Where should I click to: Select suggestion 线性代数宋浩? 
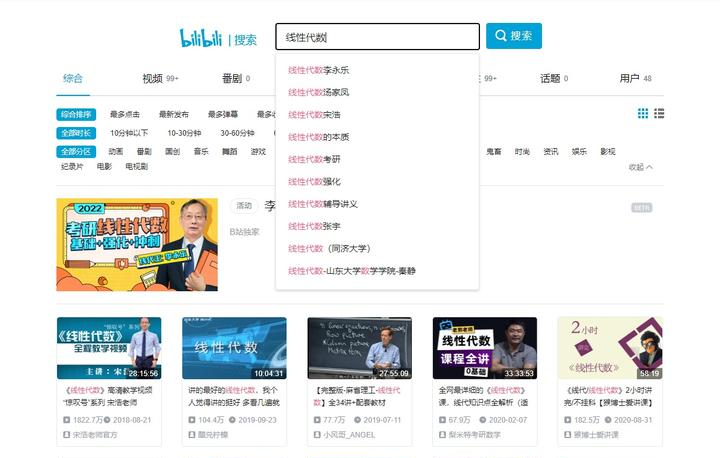314,115
